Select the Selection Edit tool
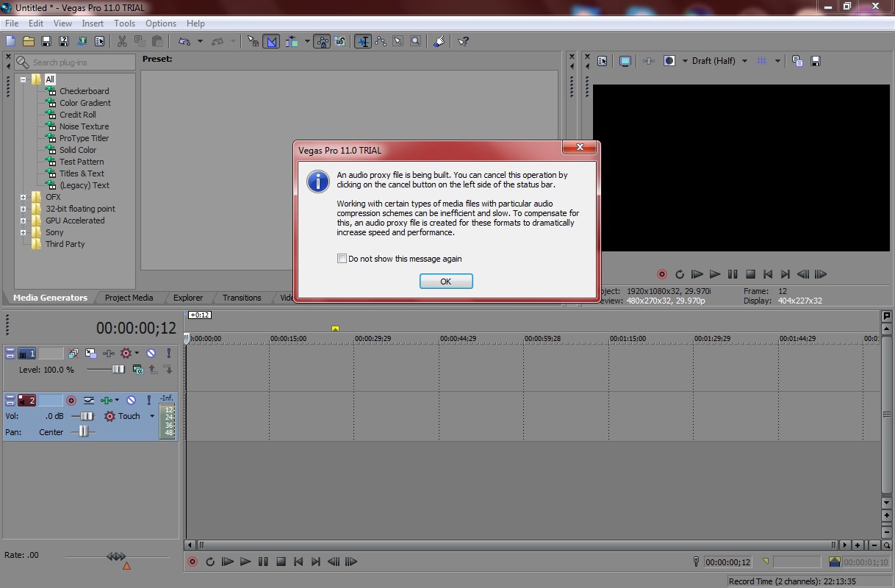Viewport: 895px width, 588px height. 398,41
